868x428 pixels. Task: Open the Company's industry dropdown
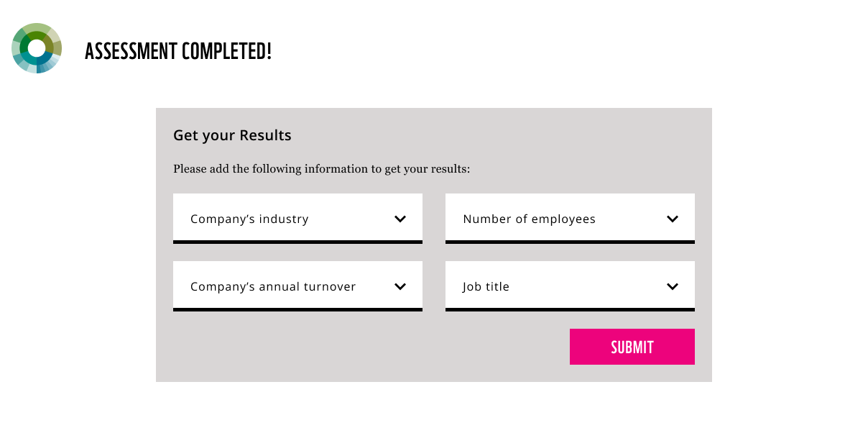[x=297, y=219]
